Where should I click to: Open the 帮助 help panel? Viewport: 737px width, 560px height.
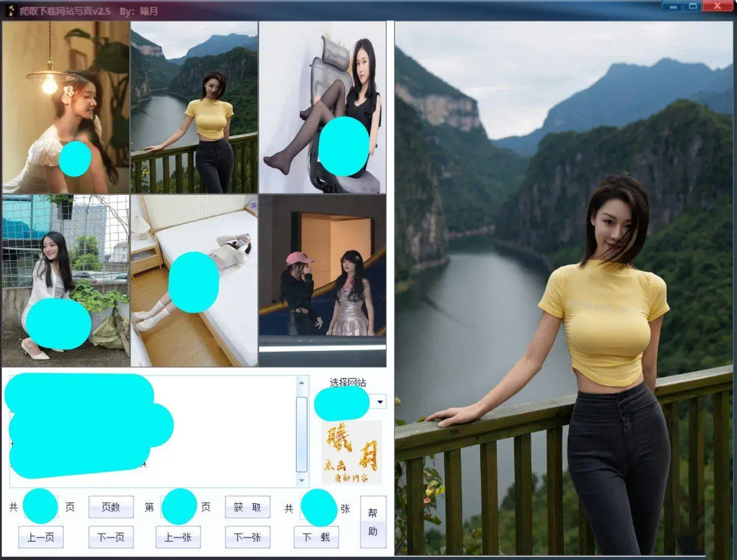click(373, 522)
